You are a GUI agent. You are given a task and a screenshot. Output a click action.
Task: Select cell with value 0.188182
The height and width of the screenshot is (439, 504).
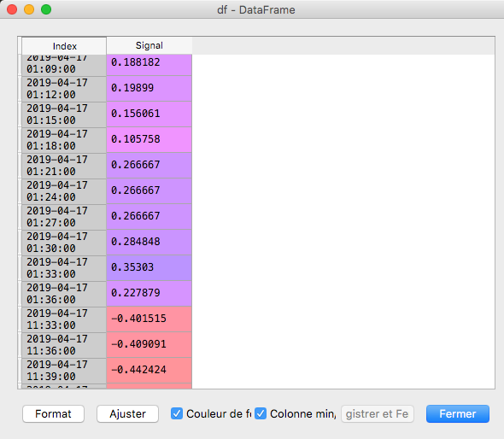149,65
